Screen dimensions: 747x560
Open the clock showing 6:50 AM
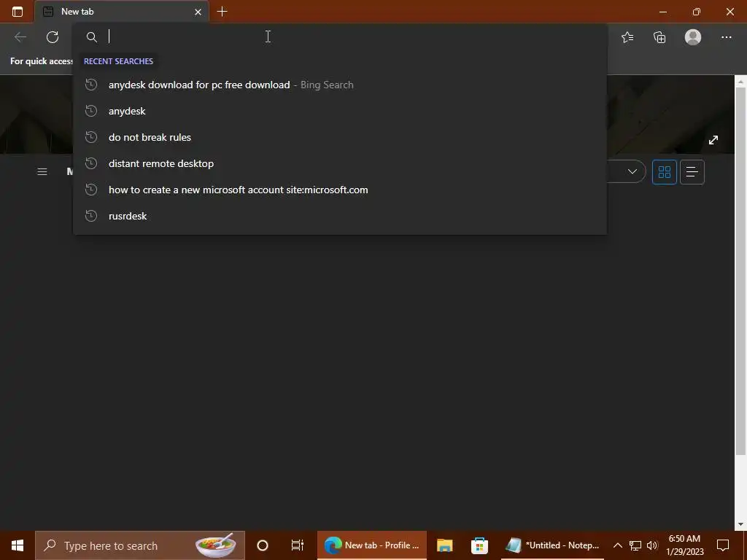pos(684,545)
